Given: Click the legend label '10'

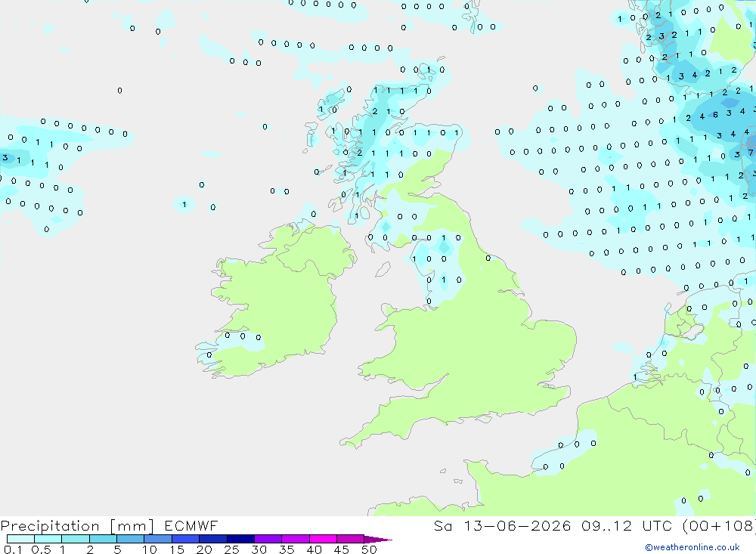Looking at the screenshot, I should click(150, 549).
